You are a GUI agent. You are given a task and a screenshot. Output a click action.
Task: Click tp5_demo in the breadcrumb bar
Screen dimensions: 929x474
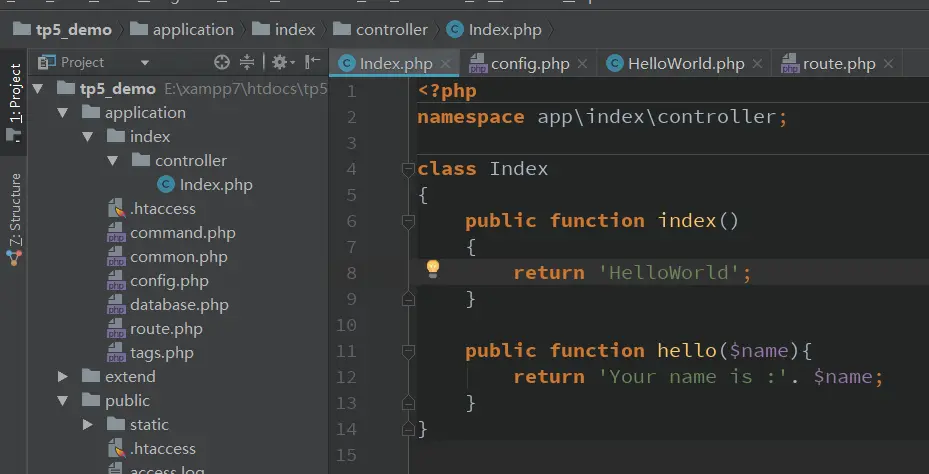point(63,30)
